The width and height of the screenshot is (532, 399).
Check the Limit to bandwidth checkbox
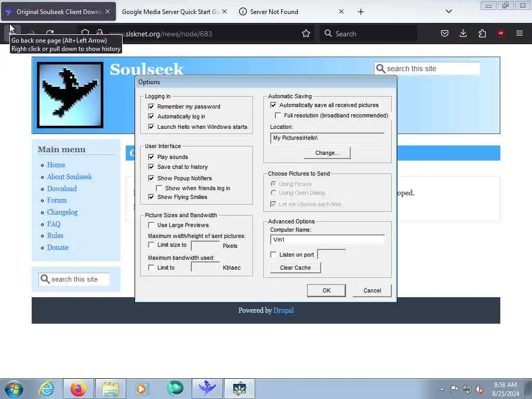pos(151,268)
